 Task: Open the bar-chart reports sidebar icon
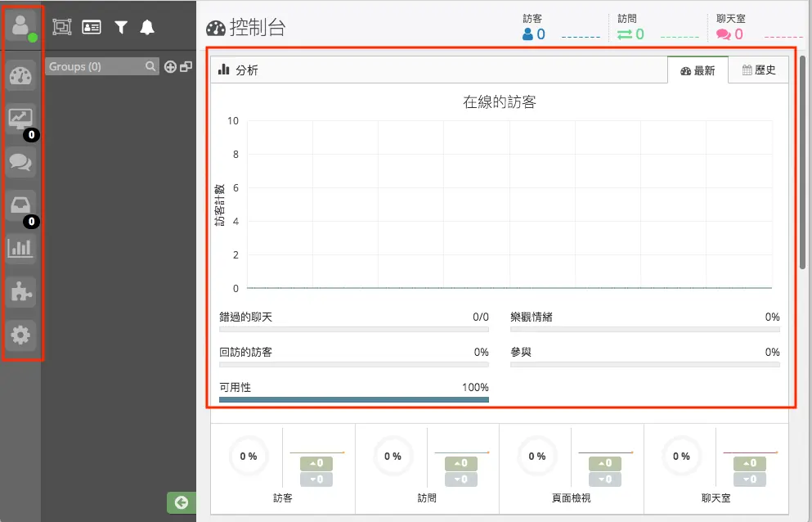click(20, 249)
